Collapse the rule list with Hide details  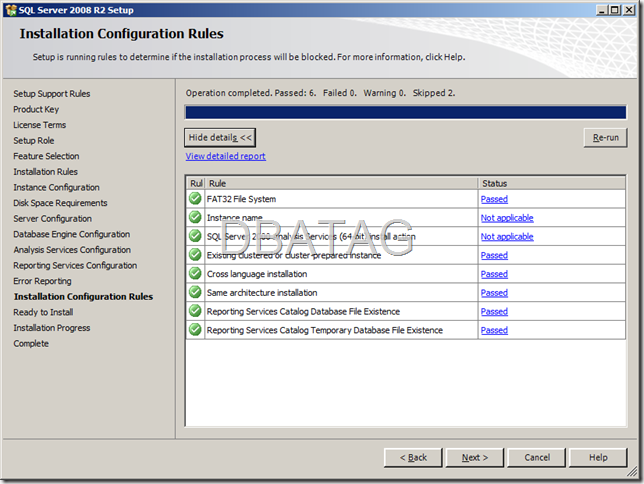220,137
